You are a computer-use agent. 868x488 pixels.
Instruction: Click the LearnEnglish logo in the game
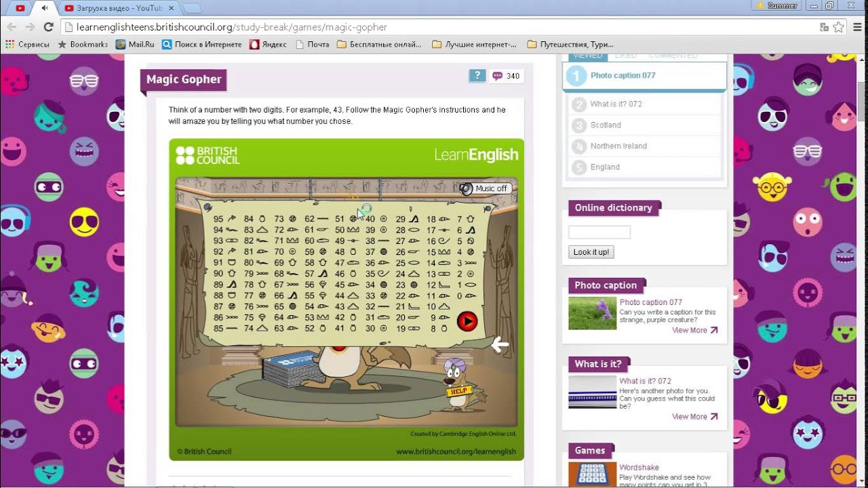(x=476, y=155)
